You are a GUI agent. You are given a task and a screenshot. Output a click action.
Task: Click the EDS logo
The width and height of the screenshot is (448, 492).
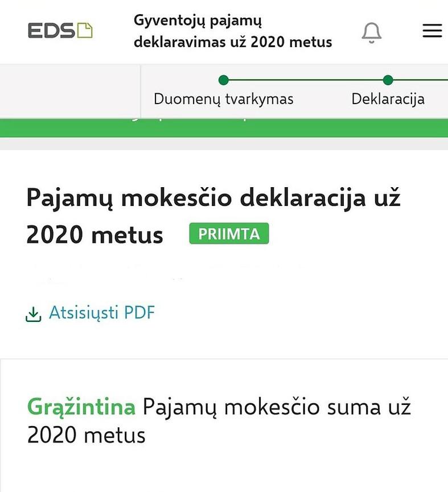59,31
